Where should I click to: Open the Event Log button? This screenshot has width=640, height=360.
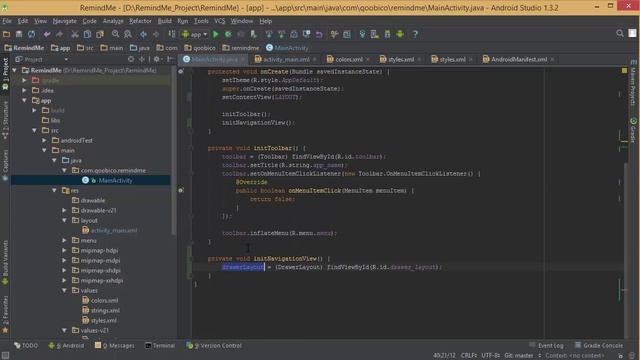click(547, 345)
